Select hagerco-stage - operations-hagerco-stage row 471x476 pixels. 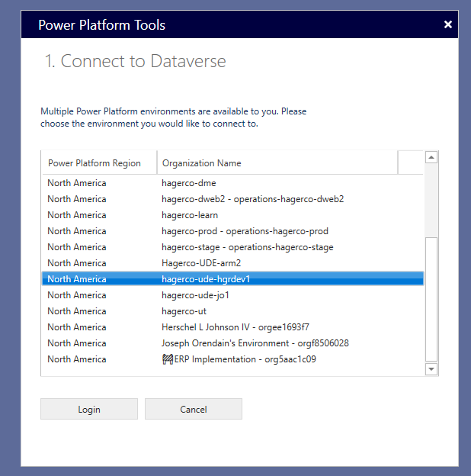pos(232,247)
